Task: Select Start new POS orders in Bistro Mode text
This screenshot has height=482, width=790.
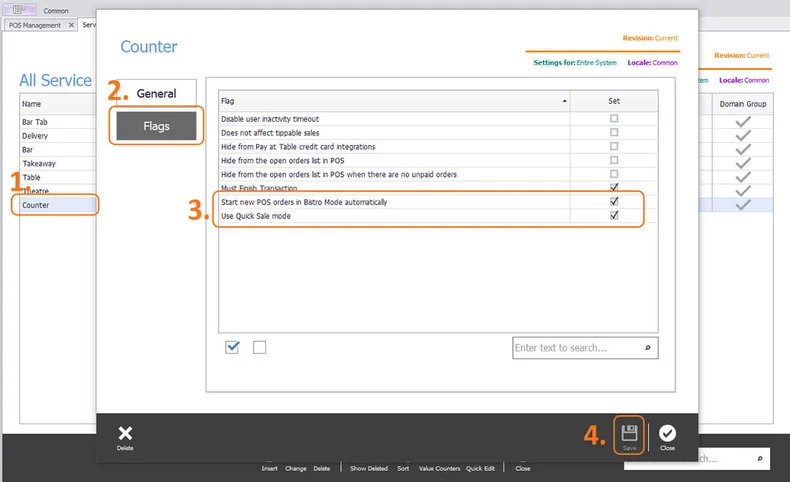Action: click(304, 202)
